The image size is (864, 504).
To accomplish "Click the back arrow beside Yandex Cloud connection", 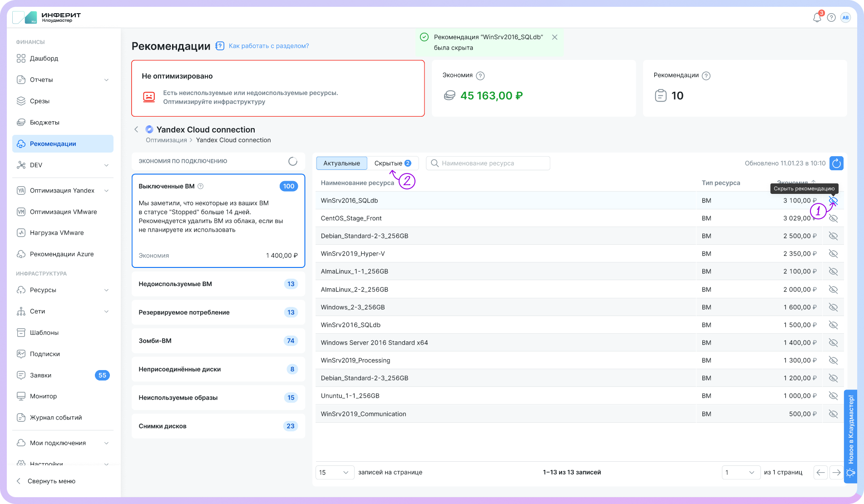I will [136, 129].
